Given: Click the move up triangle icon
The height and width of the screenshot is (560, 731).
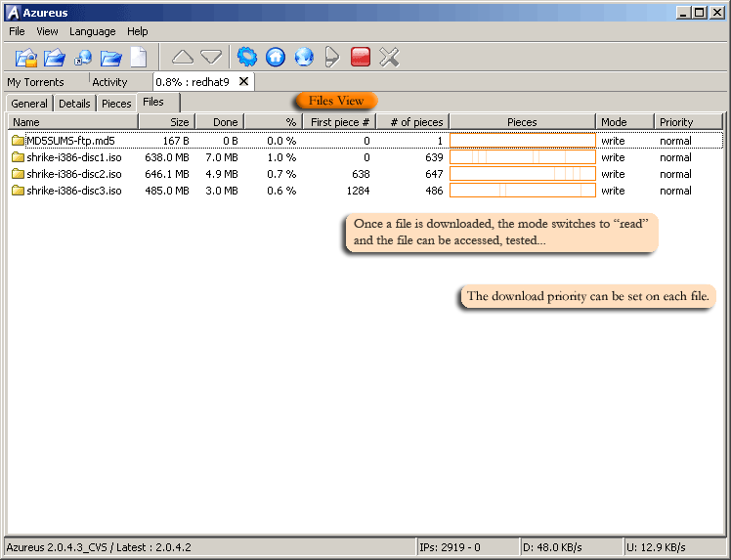Looking at the screenshot, I should pos(183,58).
